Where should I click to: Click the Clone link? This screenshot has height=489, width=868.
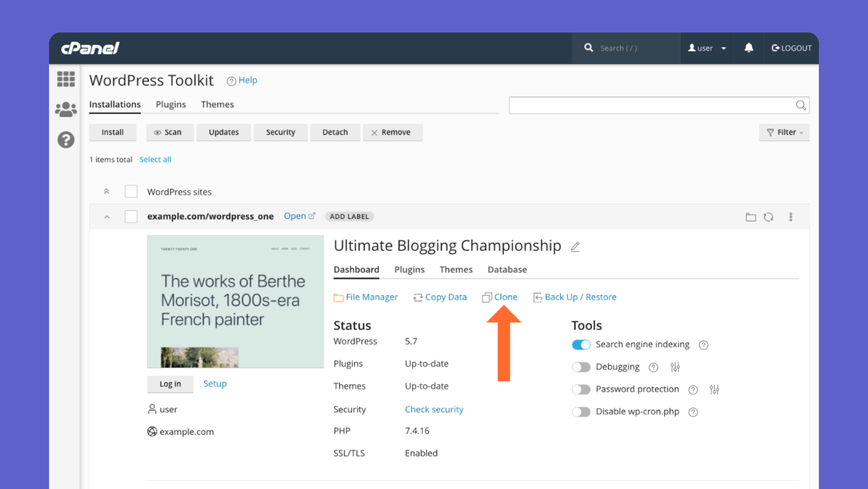click(x=500, y=297)
